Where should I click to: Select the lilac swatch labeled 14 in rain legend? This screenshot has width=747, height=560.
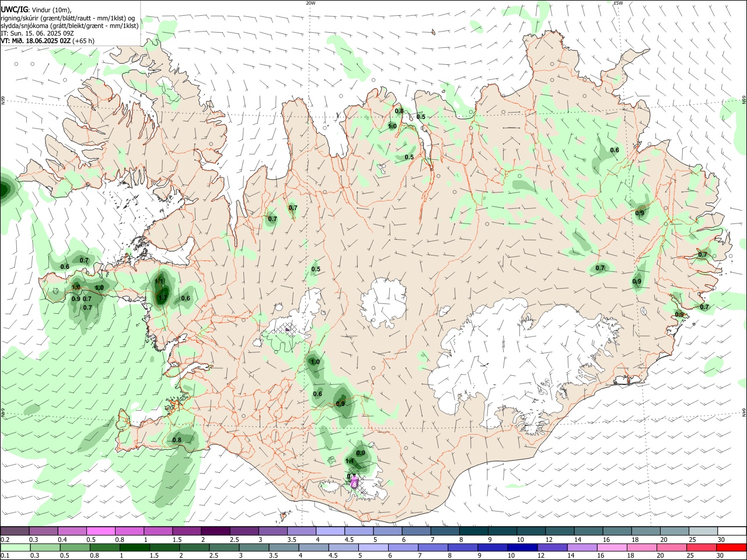coord(582,548)
